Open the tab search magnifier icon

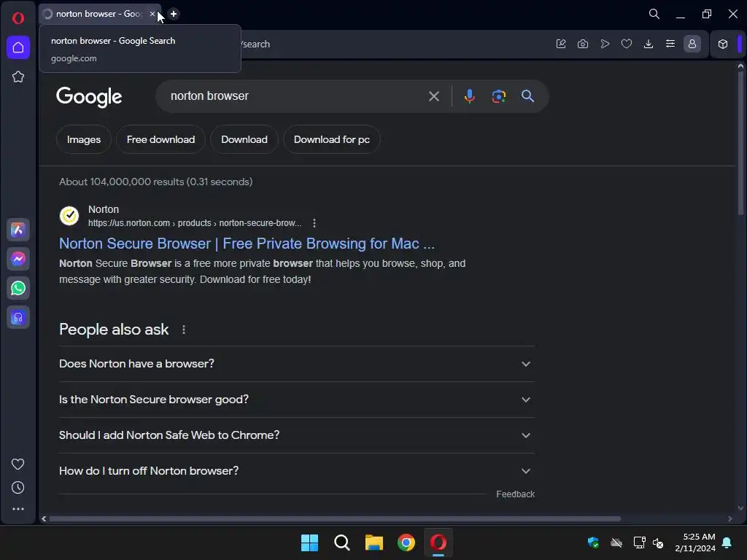(654, 14)
